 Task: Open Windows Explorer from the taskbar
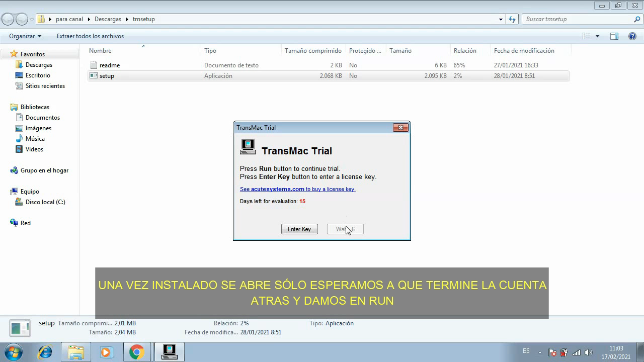point(75,351)
